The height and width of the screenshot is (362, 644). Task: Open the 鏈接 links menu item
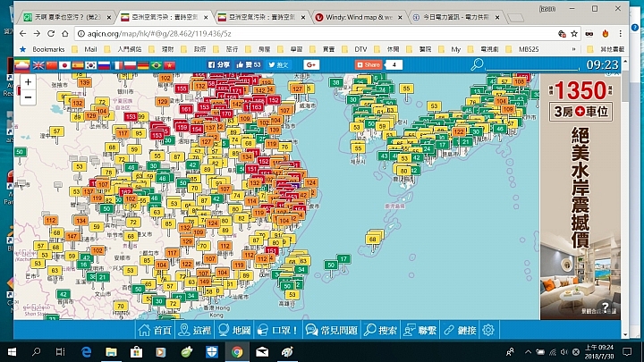(x=460, y=330)
